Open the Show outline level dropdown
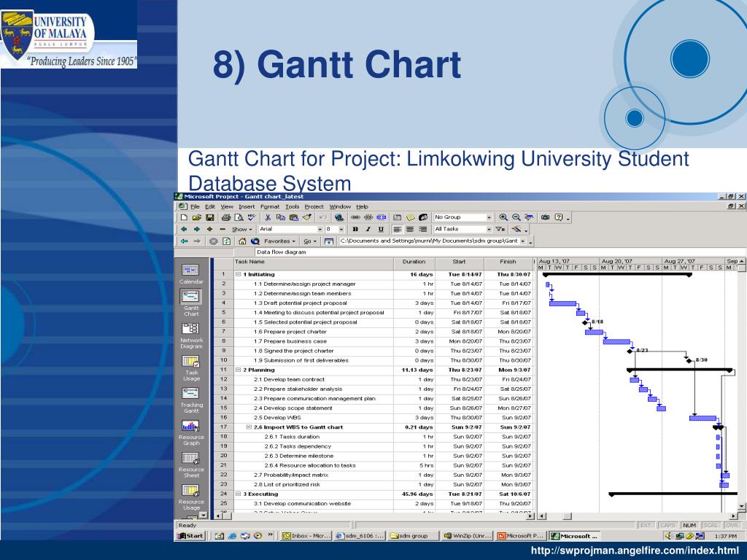This screenshot has width=747, height=560. [242, 229]
